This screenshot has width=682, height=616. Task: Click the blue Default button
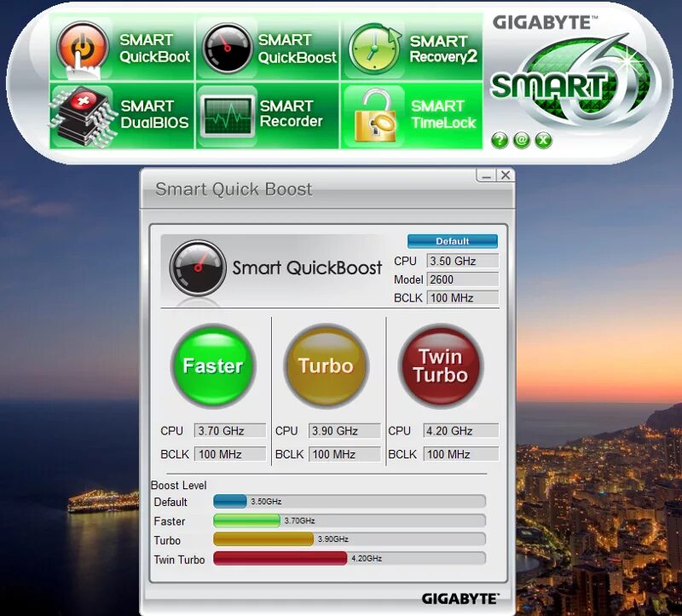pos(453,241)
